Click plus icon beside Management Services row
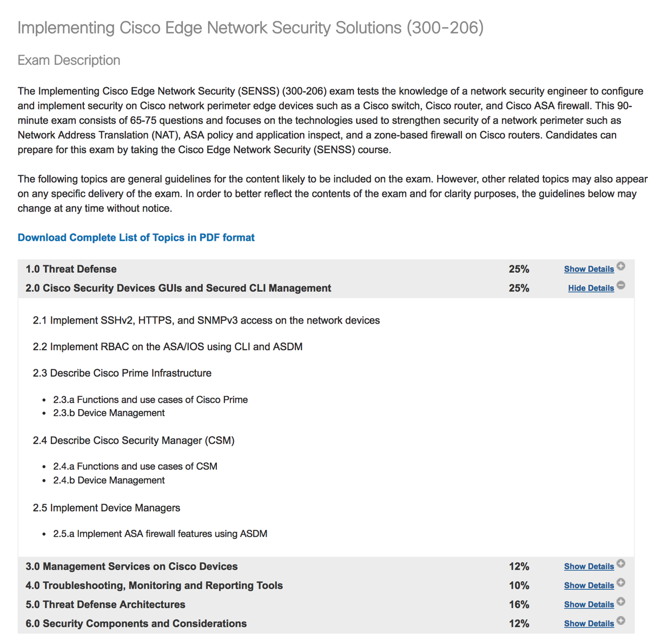Viewport: 648px width, 644px height. pyautogui.click(x=621, y=563)
